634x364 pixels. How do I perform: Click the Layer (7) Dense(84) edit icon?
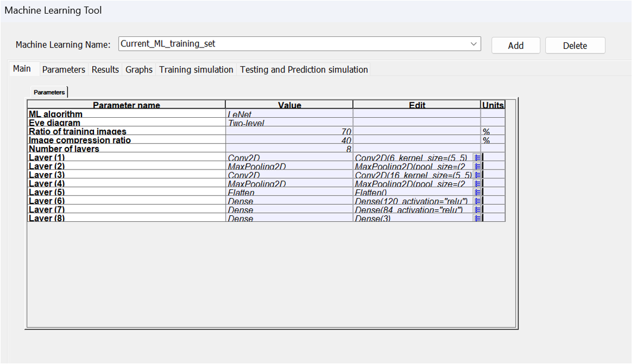(x=477, y=209)
